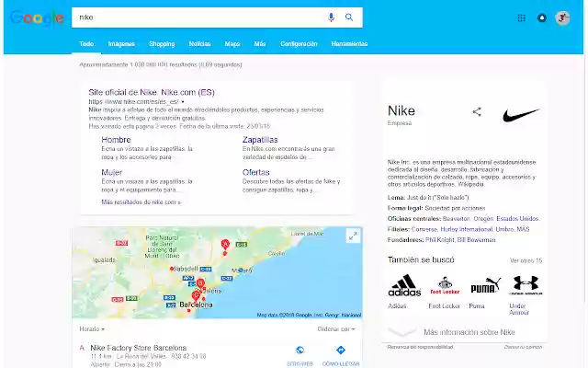Click Renuncia de responsabilidad link
The height and width of the screenshot is (368, 588).
[421, 347]
